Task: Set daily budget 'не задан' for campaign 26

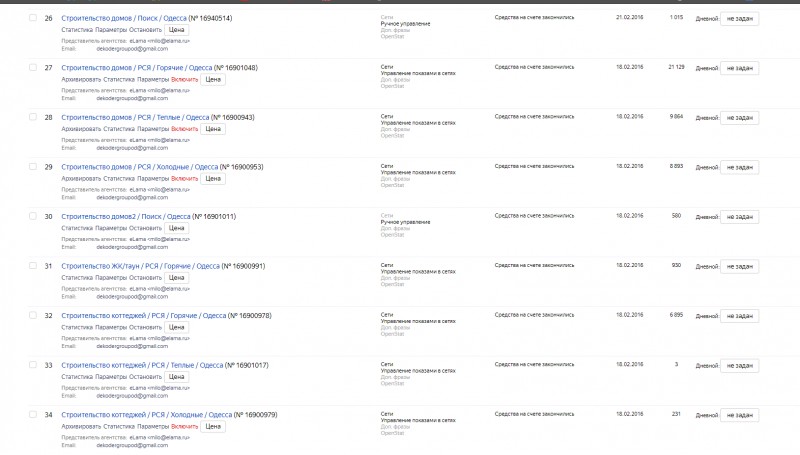Action: 739,19
